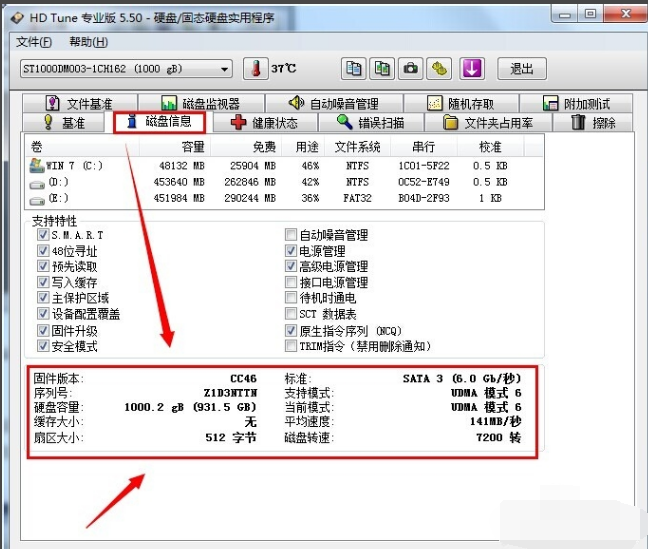This screenshot has height=549, width=648.
Task: Select the WIN 7 (C:) volume row
Action: (x=68, y=164)
